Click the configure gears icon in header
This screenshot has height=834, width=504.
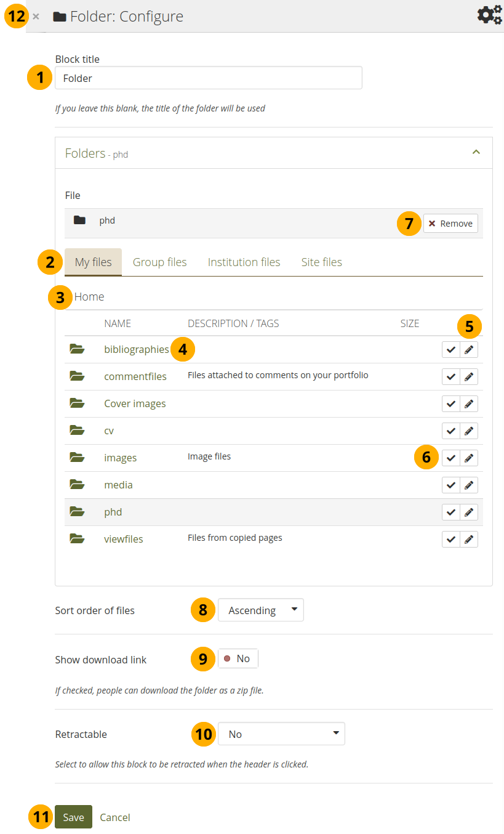[489, 15]
